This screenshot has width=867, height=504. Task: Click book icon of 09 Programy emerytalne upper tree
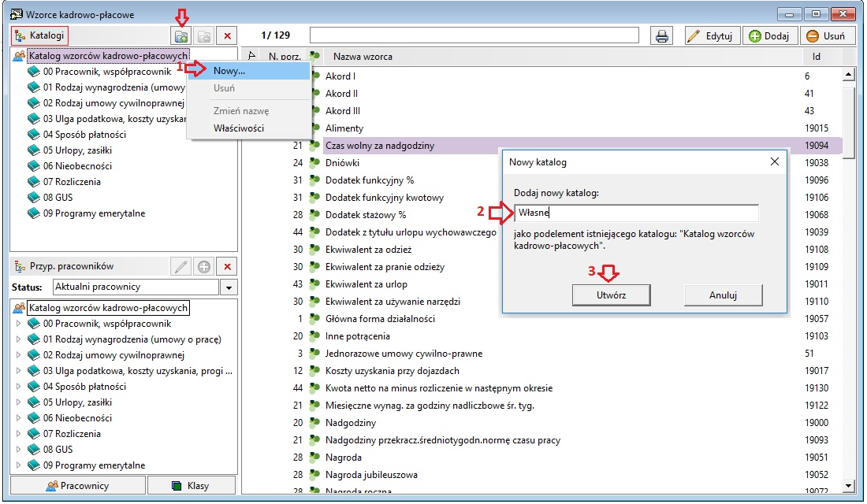tap(34, 213)
